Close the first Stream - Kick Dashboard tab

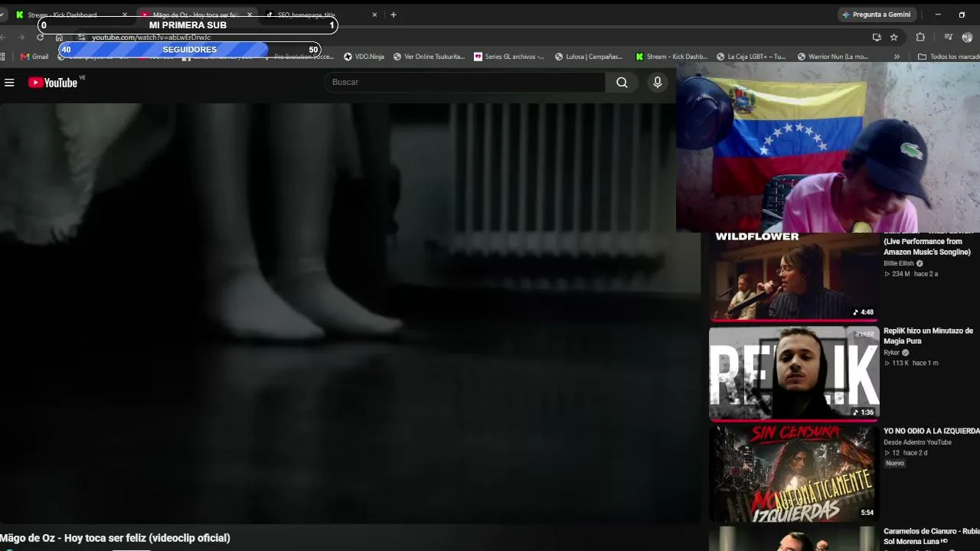[x=125, y=15]
